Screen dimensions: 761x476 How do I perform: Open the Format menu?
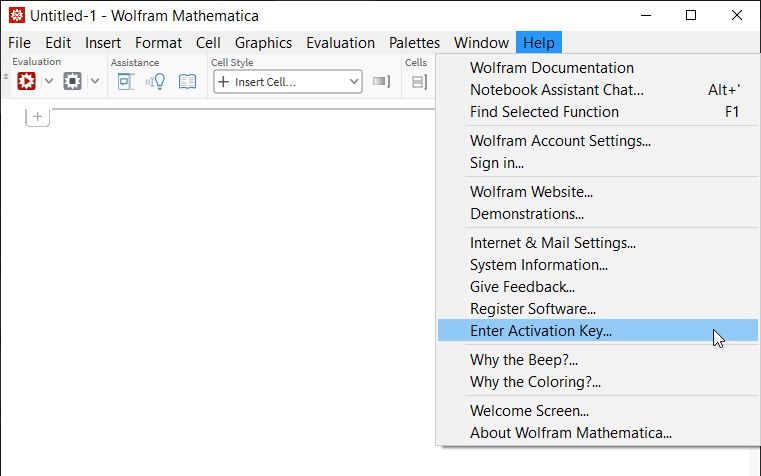click(x=158, y=43)
